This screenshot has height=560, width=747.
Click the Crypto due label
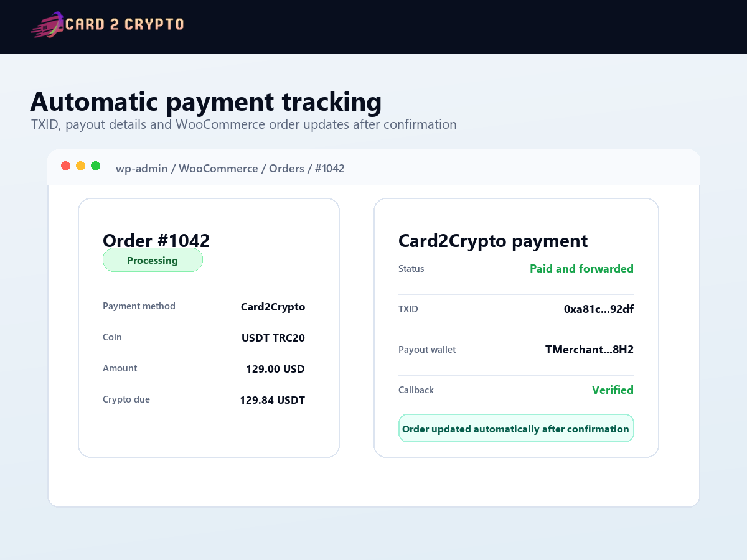tap(126, 399)
